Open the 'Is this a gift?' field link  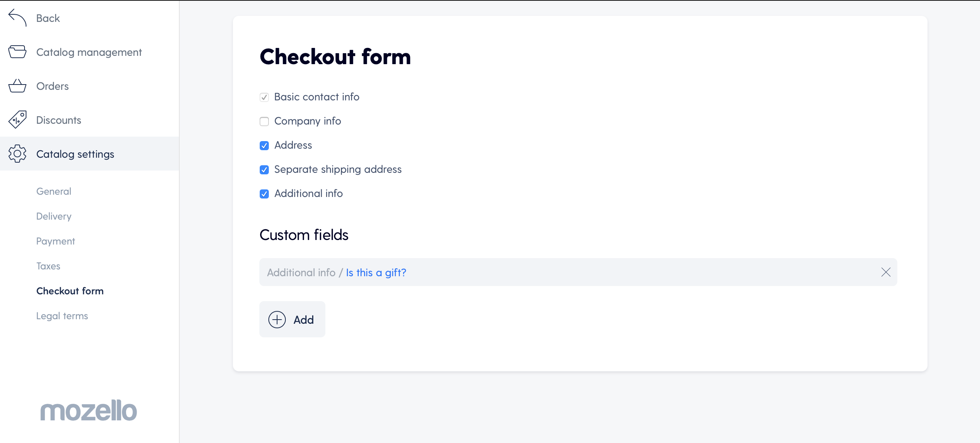(x=376, y=272)
